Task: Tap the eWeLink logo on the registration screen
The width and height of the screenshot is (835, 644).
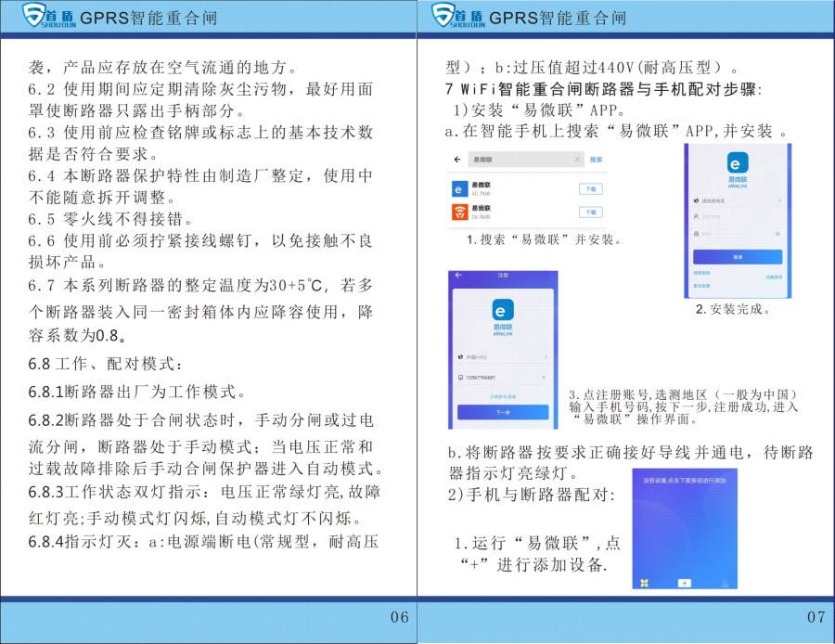Action: click(x=504, y=308)
